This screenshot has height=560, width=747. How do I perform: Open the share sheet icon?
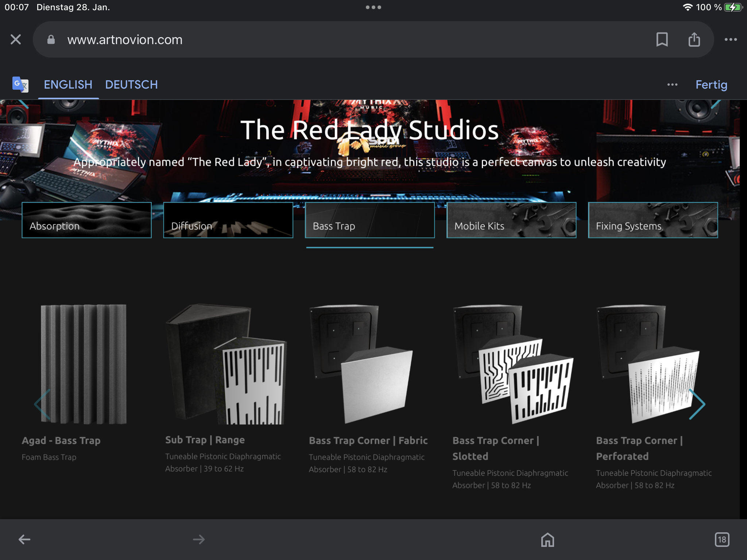694,39
